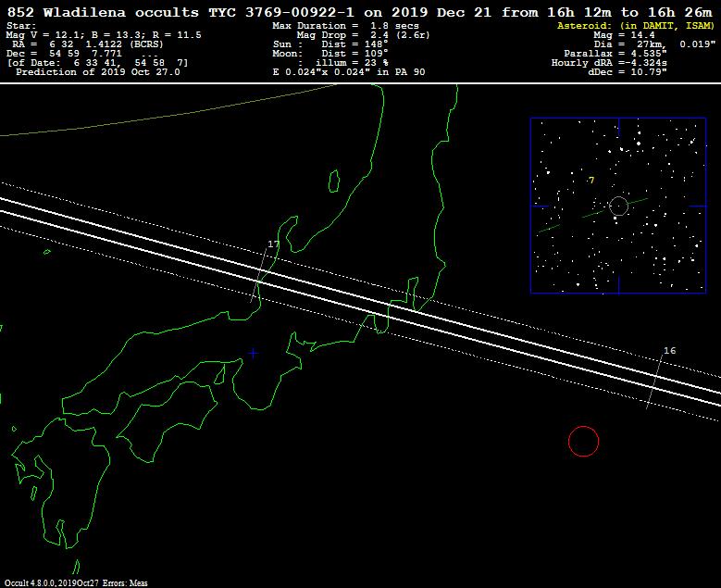The image size is (721, 588).
Task: Click ': illum = 23 %' text
Action: pyautogui.click(x=342, y=63)
